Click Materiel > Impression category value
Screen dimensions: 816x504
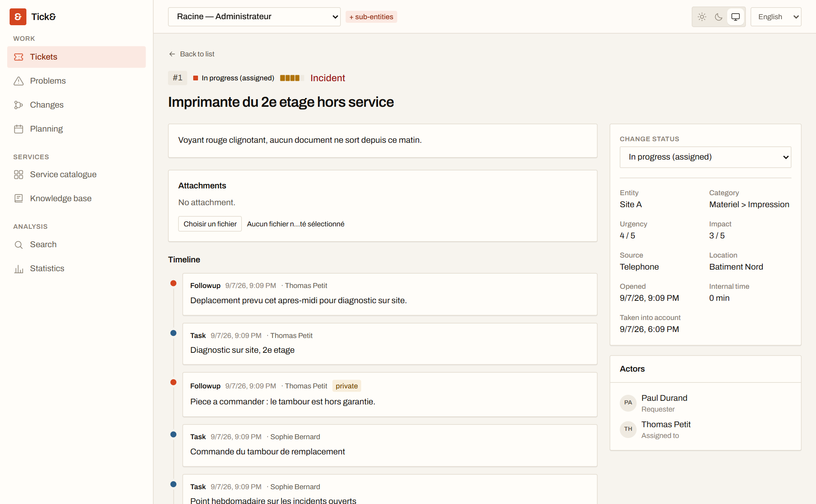[x=749, y=204]
